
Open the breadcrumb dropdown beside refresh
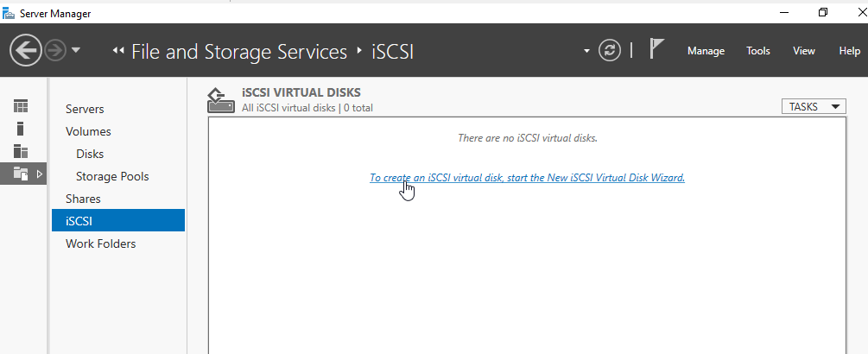pyautogui.click(x=586, y=52)
